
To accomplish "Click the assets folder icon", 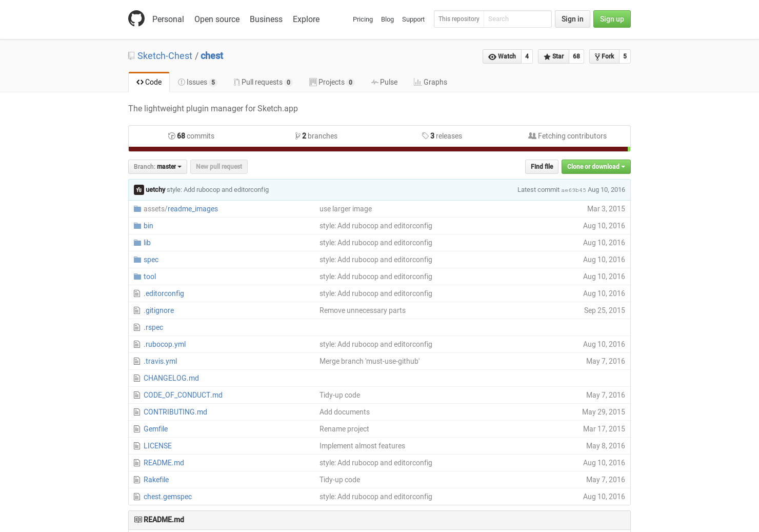I will coord(137,209).
